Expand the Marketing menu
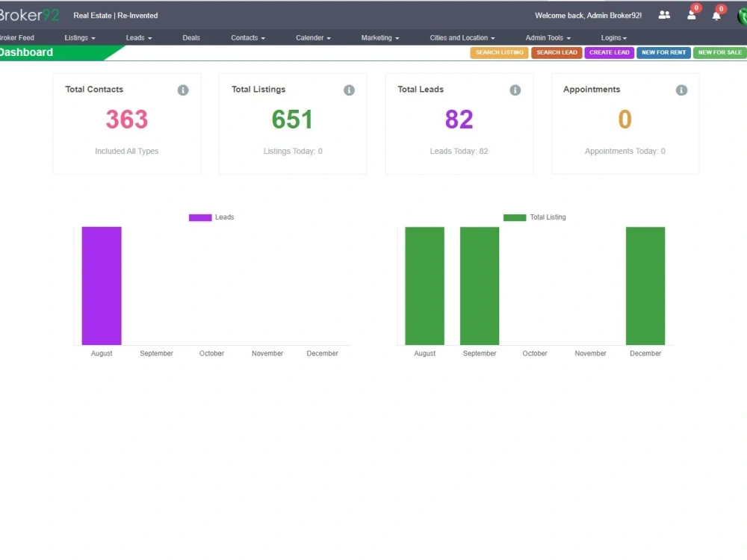Screen dimensions: 747x560 [380, 37]
